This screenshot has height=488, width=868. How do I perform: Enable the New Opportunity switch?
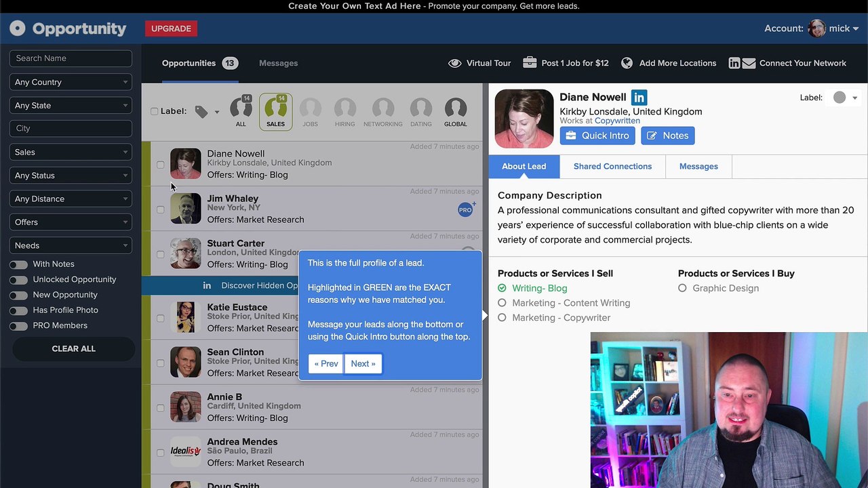(18, 296)
